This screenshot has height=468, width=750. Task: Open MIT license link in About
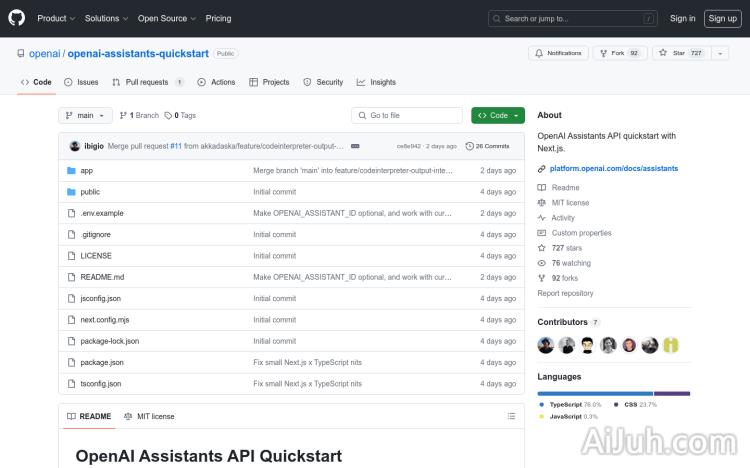coord(563,203)
